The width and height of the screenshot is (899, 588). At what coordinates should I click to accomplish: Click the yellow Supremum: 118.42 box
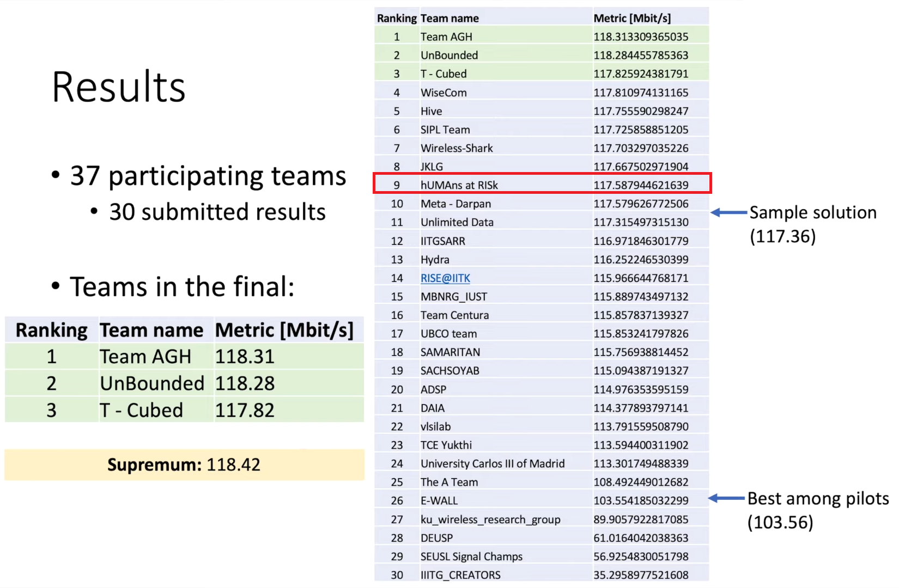pos(184,464)
